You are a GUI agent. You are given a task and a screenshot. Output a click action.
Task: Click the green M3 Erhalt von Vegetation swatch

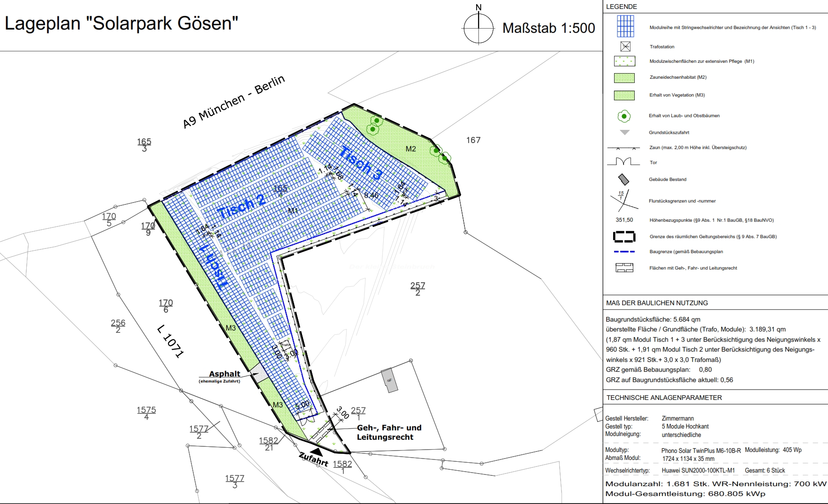point(624,95)
